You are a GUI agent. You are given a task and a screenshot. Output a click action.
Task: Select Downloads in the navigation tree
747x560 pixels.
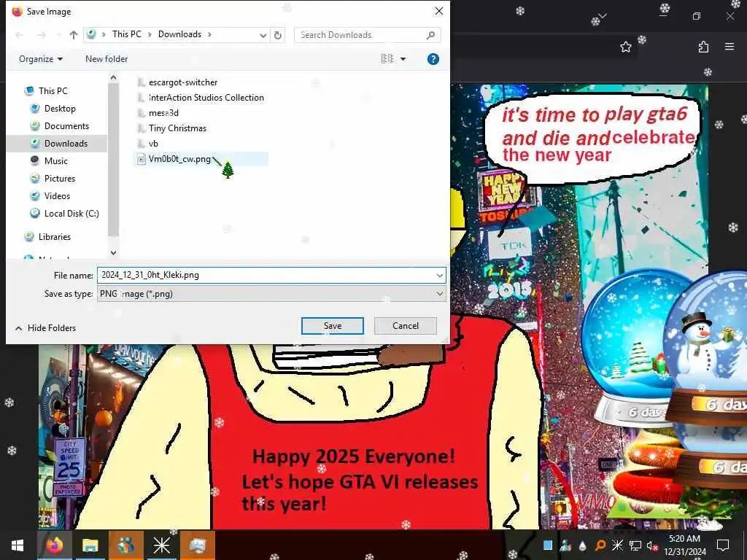click(x=66, y=144)
